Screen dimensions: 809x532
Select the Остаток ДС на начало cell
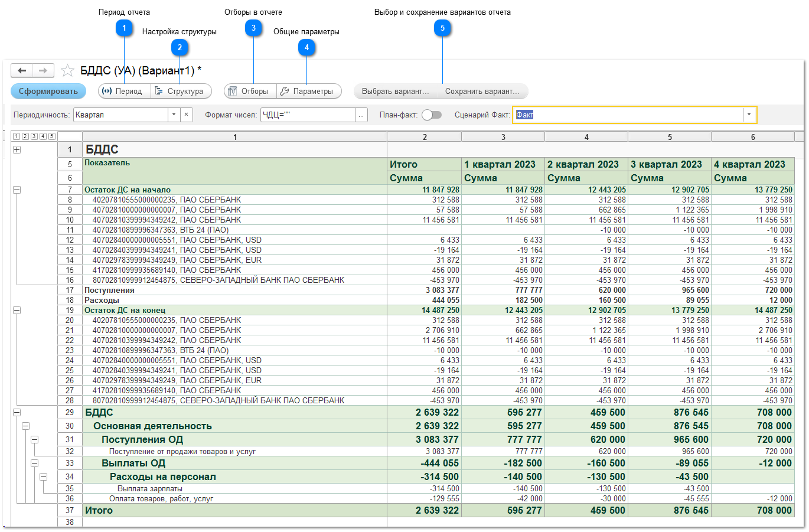[x=234, y=190]
